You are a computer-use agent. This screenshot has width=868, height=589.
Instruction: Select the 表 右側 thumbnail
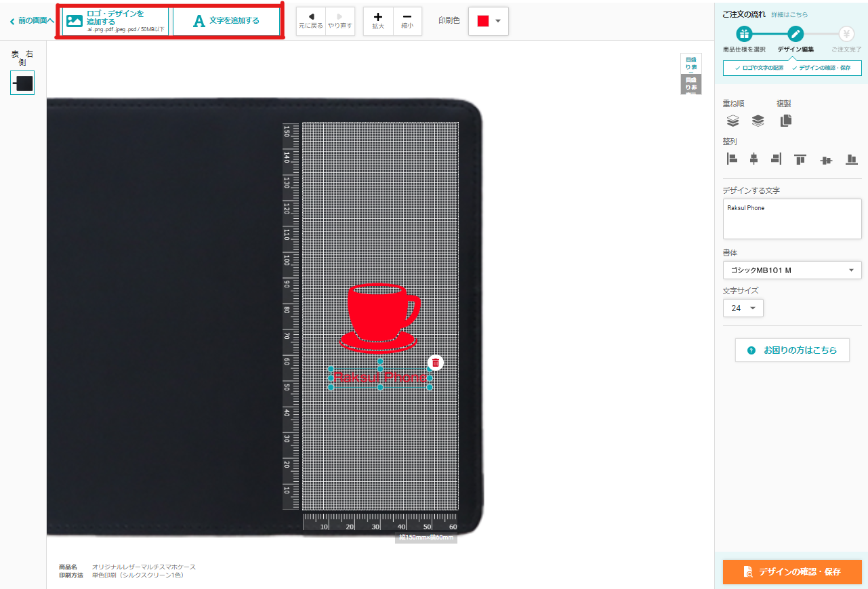point(22,83)
